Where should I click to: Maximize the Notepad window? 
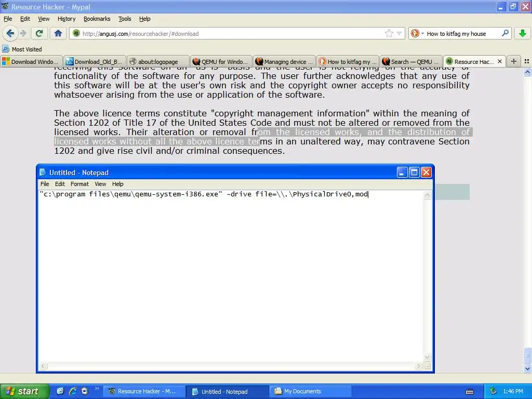click(414, 172)
